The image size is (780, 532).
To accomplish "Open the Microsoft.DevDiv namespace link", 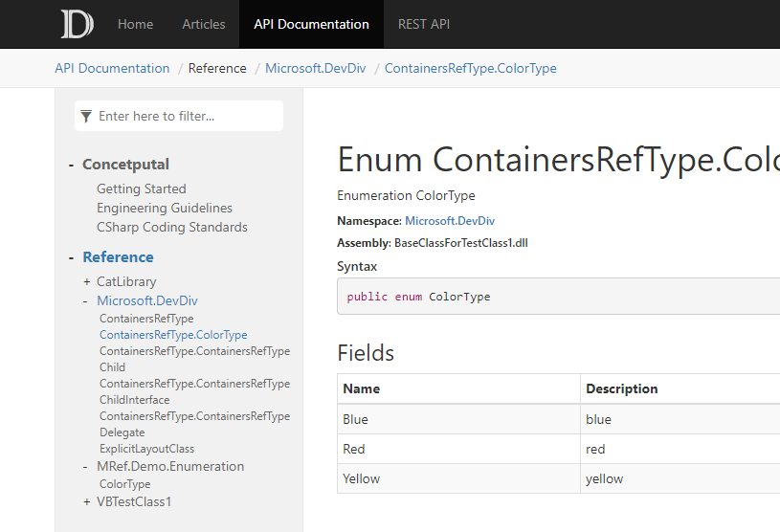I will 450,221.
